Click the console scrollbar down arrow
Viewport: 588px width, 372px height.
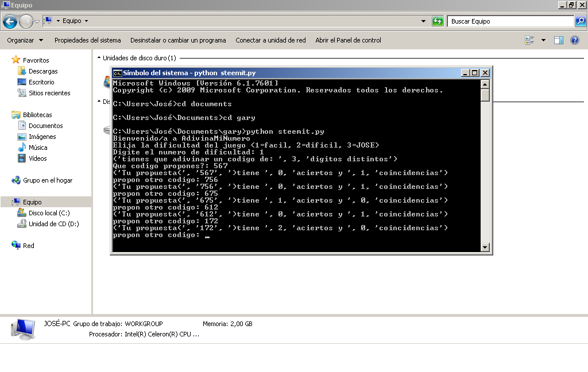click(x=485, y=247)
